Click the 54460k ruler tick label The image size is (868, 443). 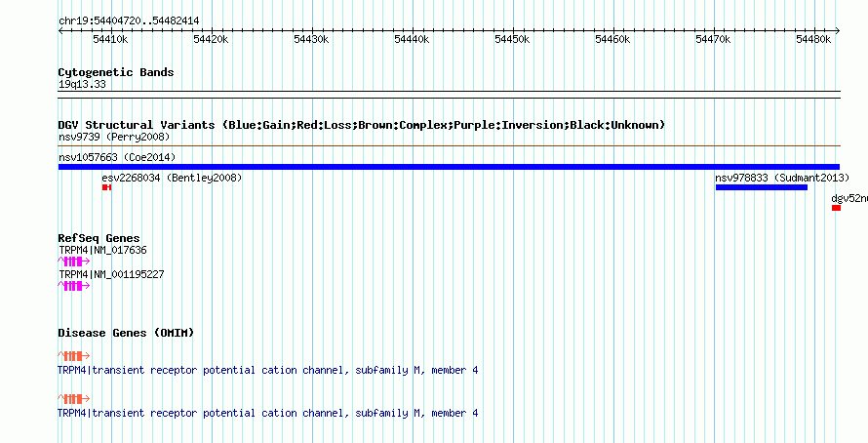[612, 39]
